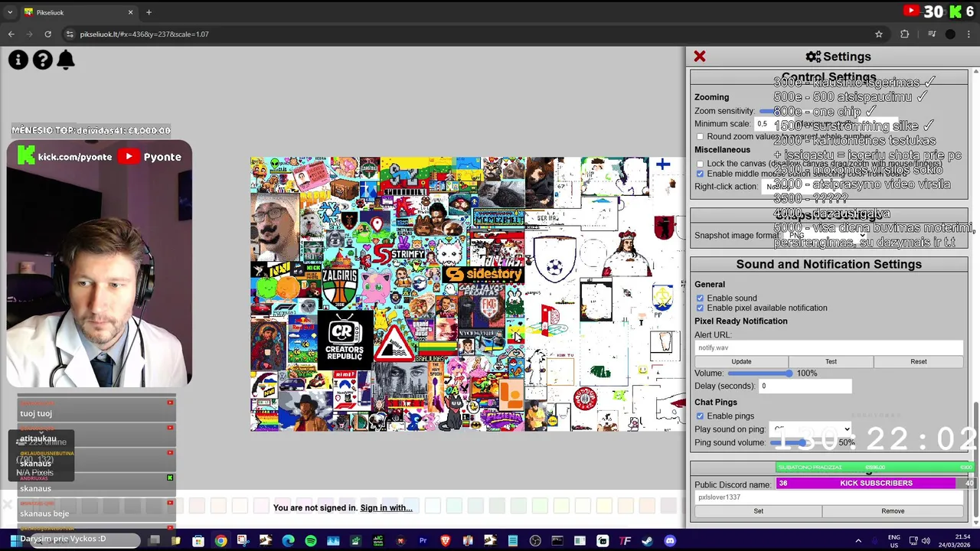This screenshot has height=551, width=980.
Task: Open Spotify from the taskbar
Action: (x=310, y=541)
